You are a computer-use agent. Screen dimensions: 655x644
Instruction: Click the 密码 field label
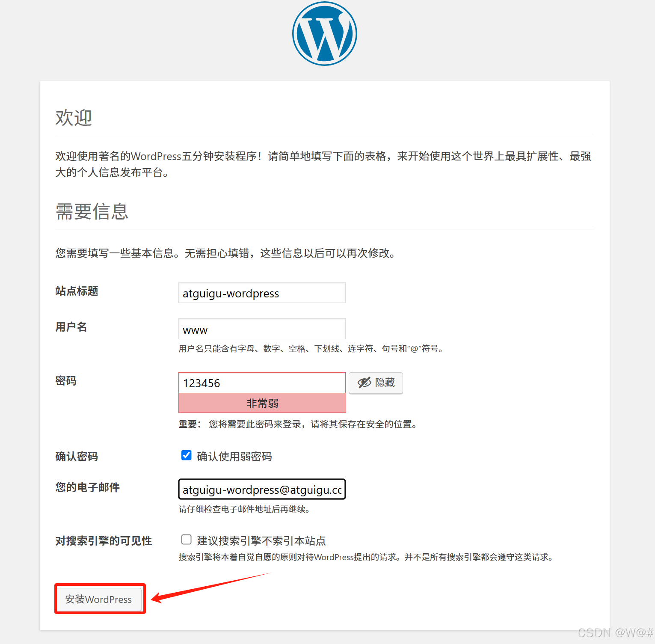tap(66, 381)
